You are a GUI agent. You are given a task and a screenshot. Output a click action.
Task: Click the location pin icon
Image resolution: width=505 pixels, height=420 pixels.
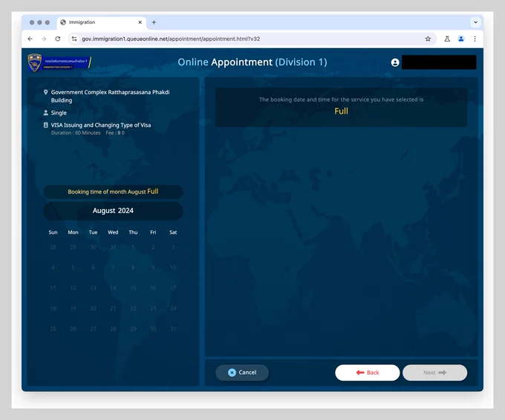pos(46,92)
